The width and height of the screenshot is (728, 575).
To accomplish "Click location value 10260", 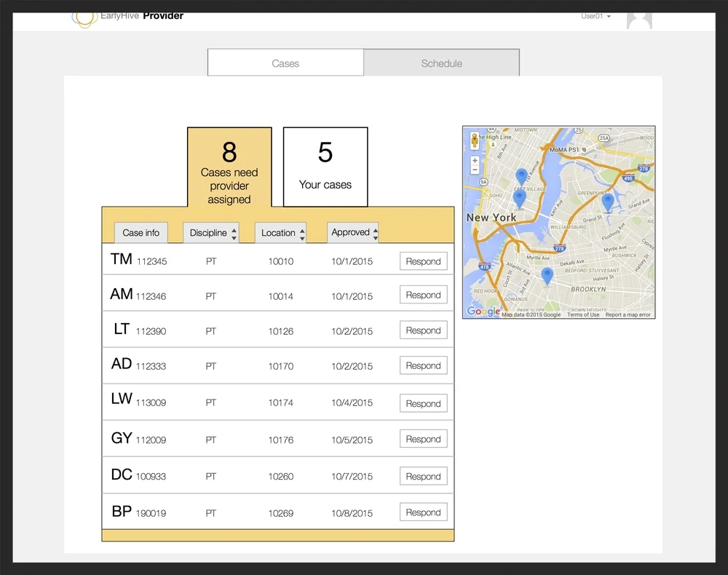I will coord(281,477).
